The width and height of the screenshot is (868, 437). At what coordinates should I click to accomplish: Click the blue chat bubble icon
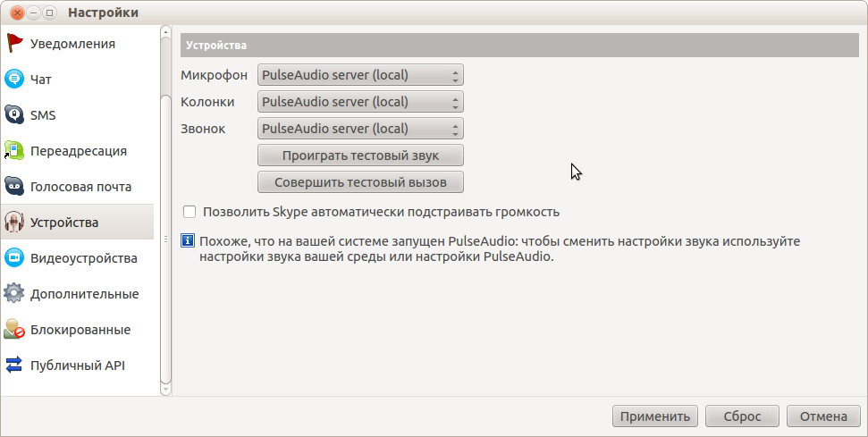[x=14, y=80]
